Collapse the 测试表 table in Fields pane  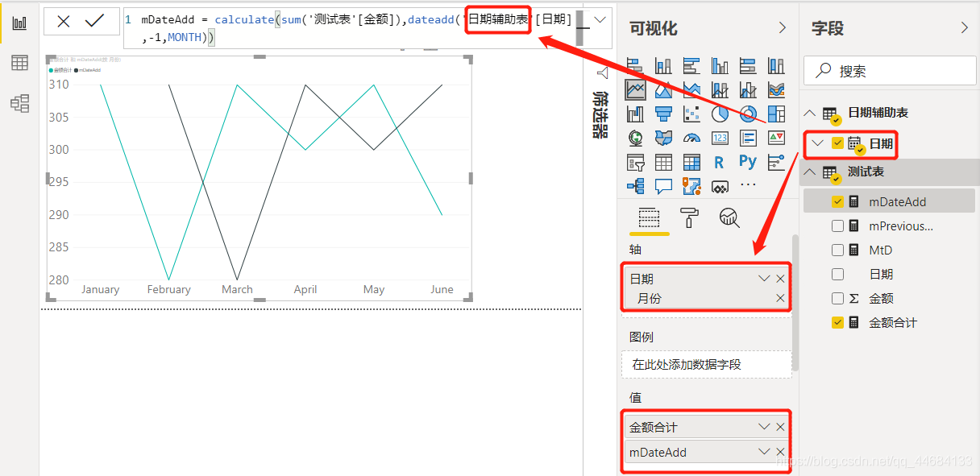(810, 172)
